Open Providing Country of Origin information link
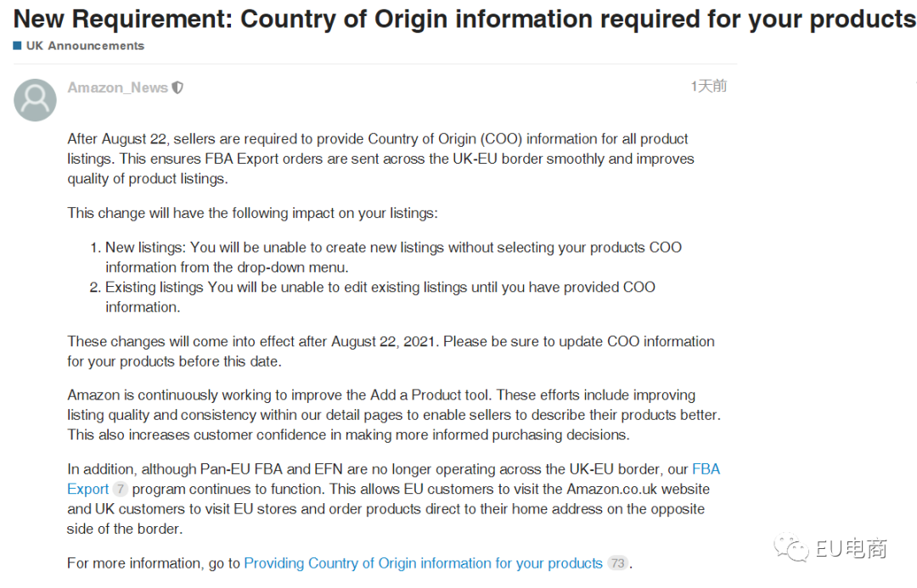 pos(423,563)
